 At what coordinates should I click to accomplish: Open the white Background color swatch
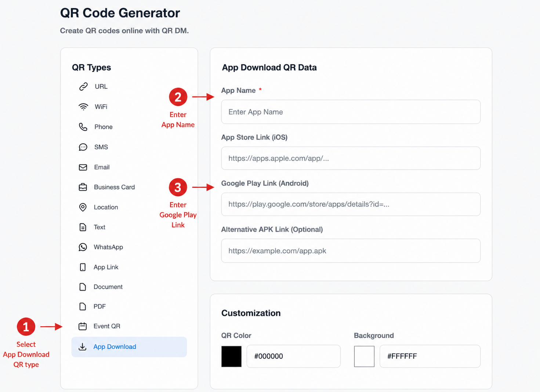point(364,356)
